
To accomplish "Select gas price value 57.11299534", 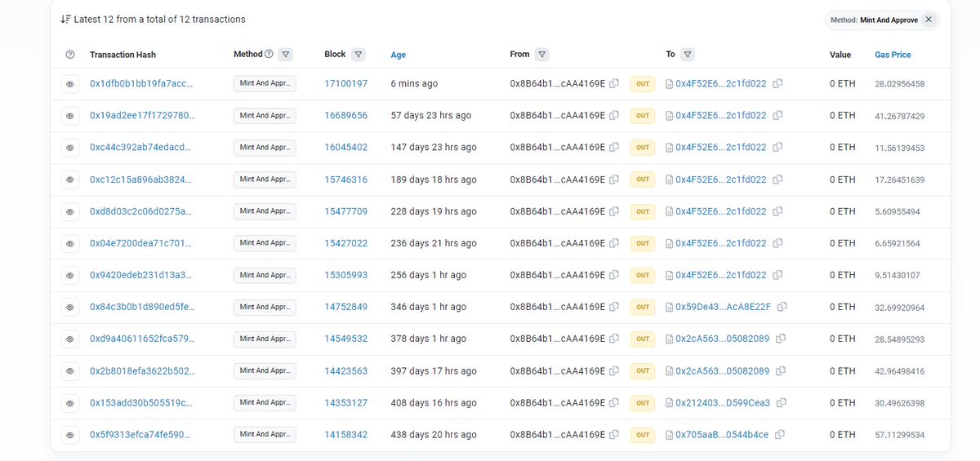I will (x=899, y=435).
